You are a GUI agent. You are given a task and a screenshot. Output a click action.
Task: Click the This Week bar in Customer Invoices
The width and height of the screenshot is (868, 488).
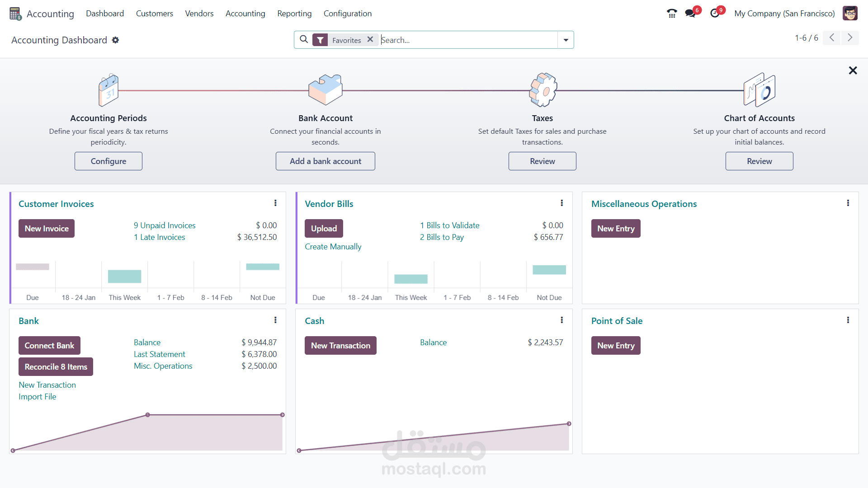124,277
